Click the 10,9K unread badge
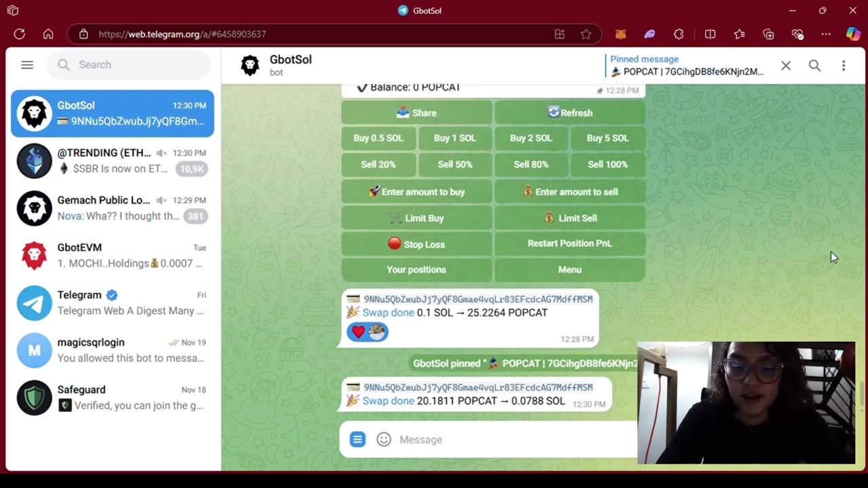The image size is (868, 488). click(191, 169)
